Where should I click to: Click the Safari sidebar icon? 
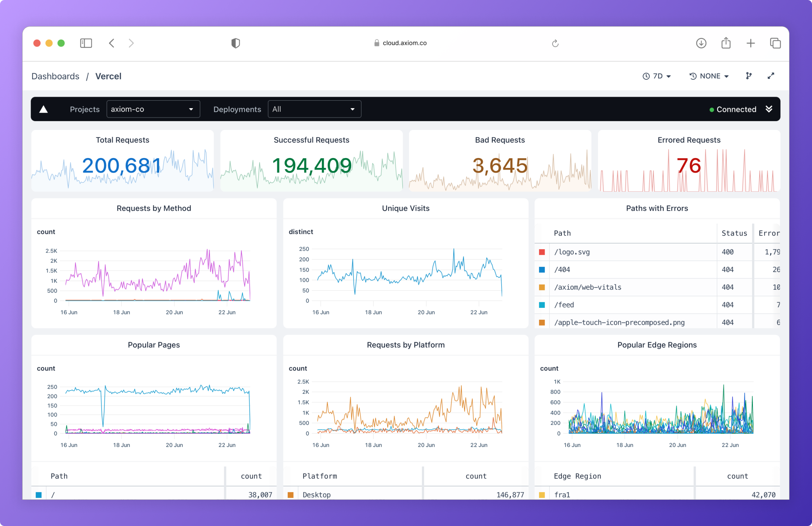(x=86, y=43)
